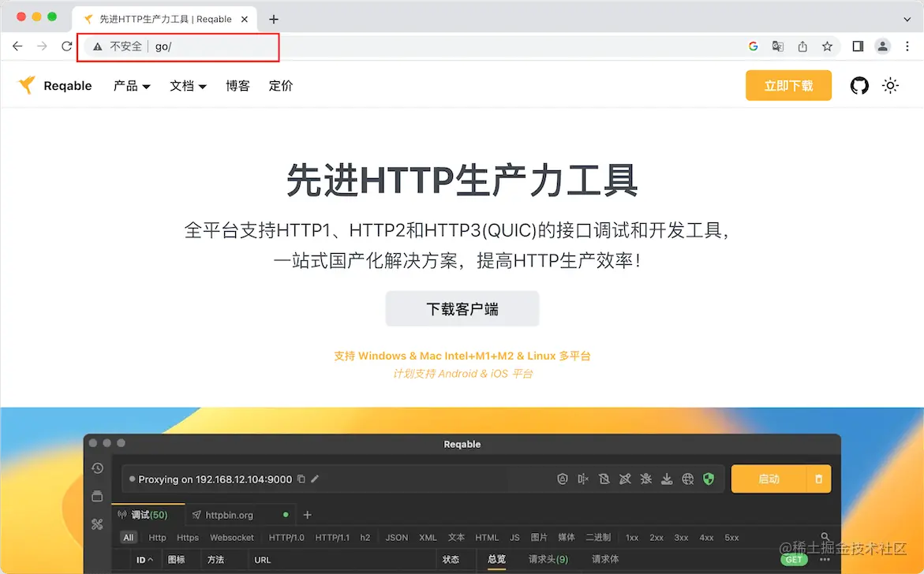Image resolution: width=924 pixels, height=574 pixels.
Task: Click the browser forward arrow
Action: (x=42, y=46)
